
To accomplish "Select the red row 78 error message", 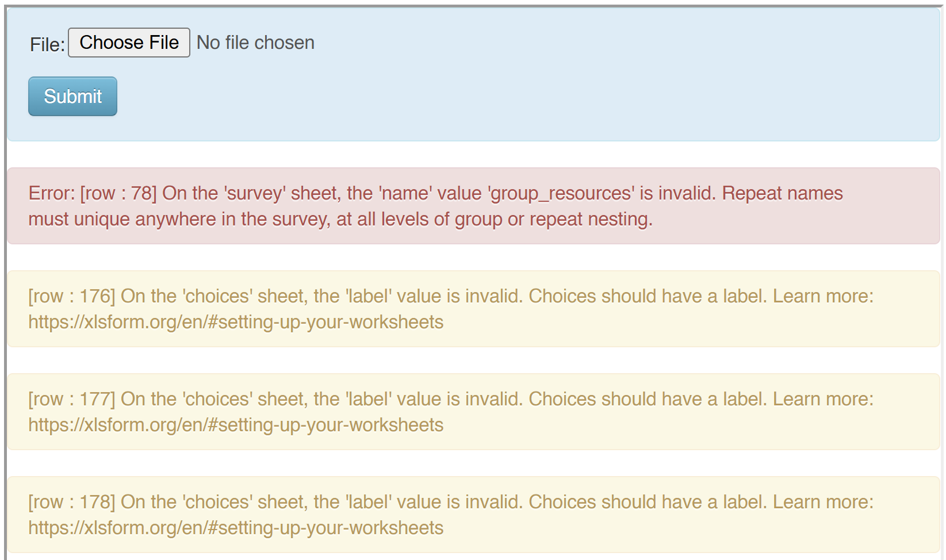I will pos(473,206).
